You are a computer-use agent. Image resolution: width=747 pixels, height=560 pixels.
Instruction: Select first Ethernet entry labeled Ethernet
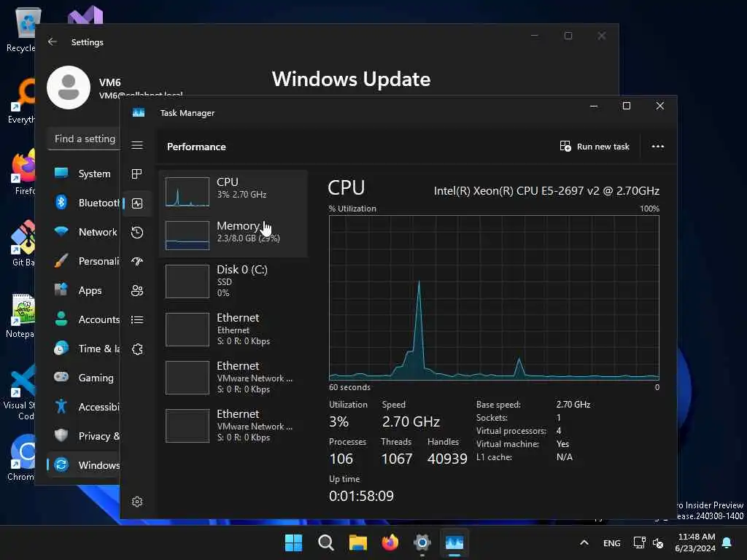point(233,329)
